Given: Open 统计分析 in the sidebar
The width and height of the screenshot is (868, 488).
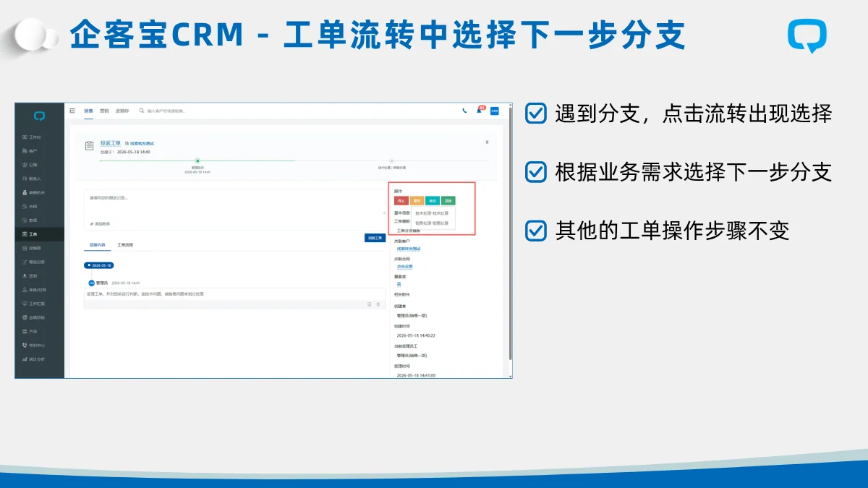Looking at the screenshot, I should pos(33,359).
